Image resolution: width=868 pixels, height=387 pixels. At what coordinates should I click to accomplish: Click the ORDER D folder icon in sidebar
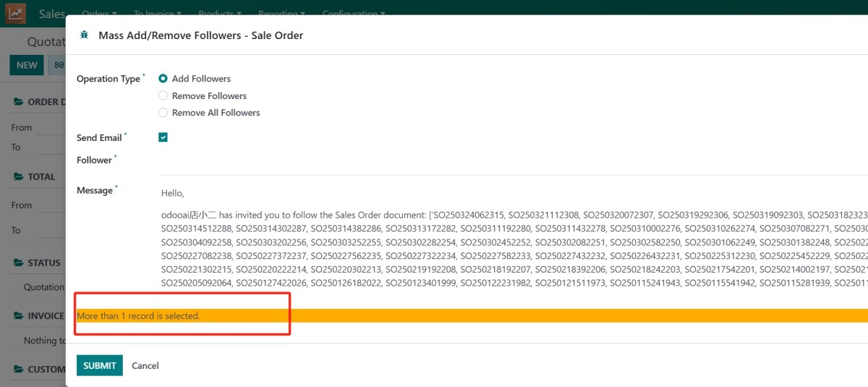(x=19, y=102)
